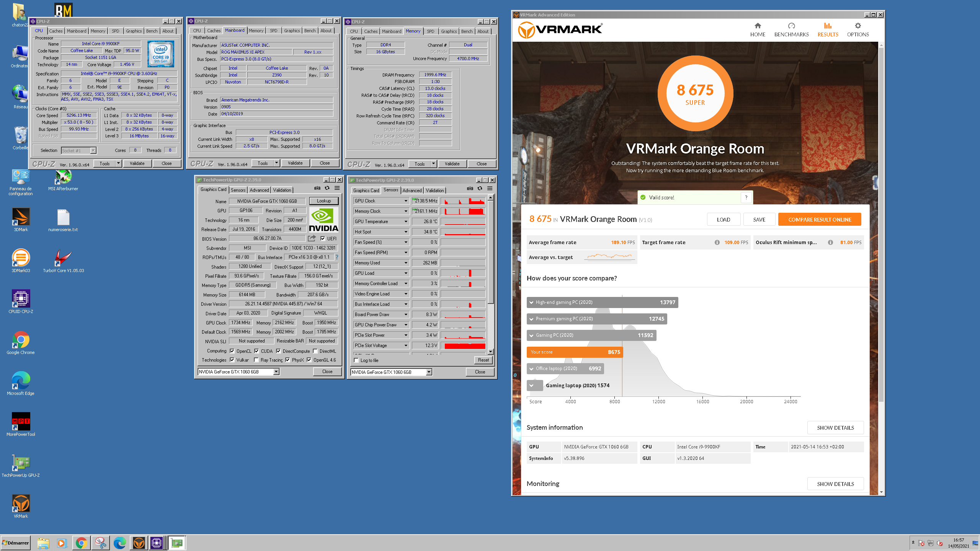Image resolution: width=980 pixels, height=551 pixels.
Task: Click File Explorer icon in taskbar
Action: point(43,543)
